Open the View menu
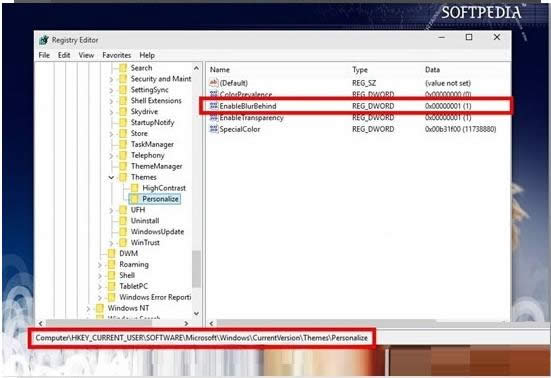 pyautogui.click(x=86, y=55)
